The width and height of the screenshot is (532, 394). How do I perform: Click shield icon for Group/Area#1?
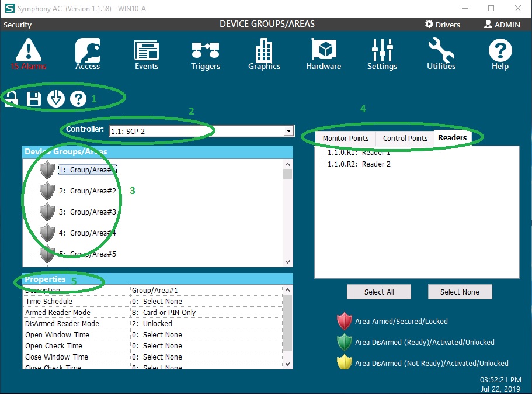click(47, 170)
